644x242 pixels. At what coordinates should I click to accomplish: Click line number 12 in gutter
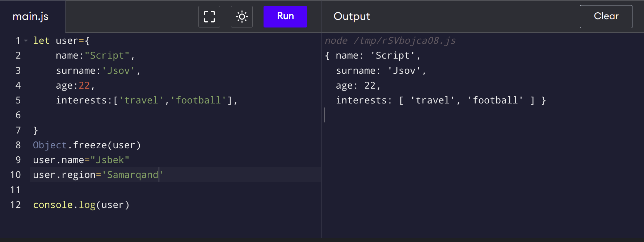(16, 205)
